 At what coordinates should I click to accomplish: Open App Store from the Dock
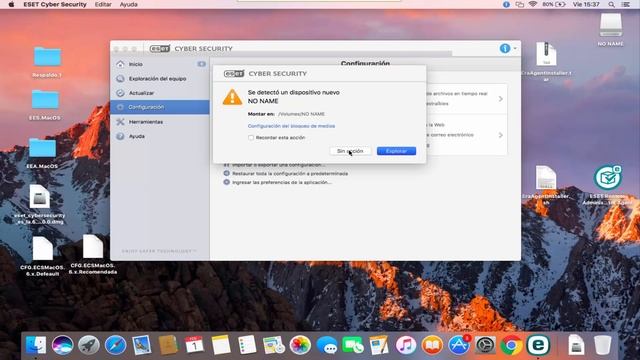click(x=459, y=345)
